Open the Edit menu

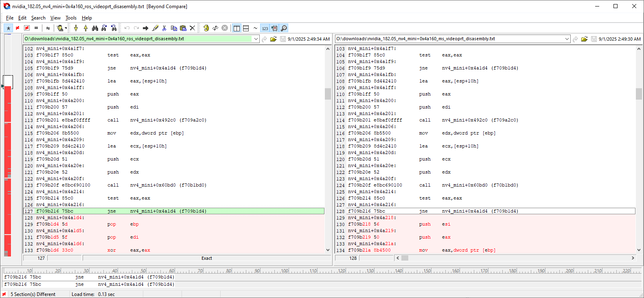tap(22, 18)
